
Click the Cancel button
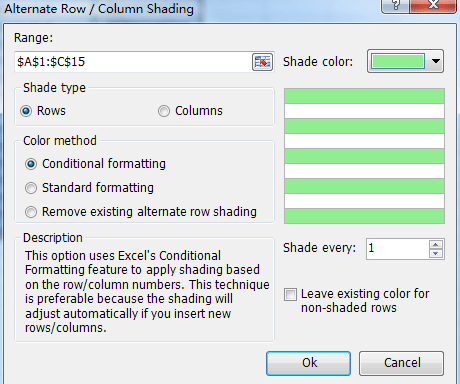pos(401,363)
